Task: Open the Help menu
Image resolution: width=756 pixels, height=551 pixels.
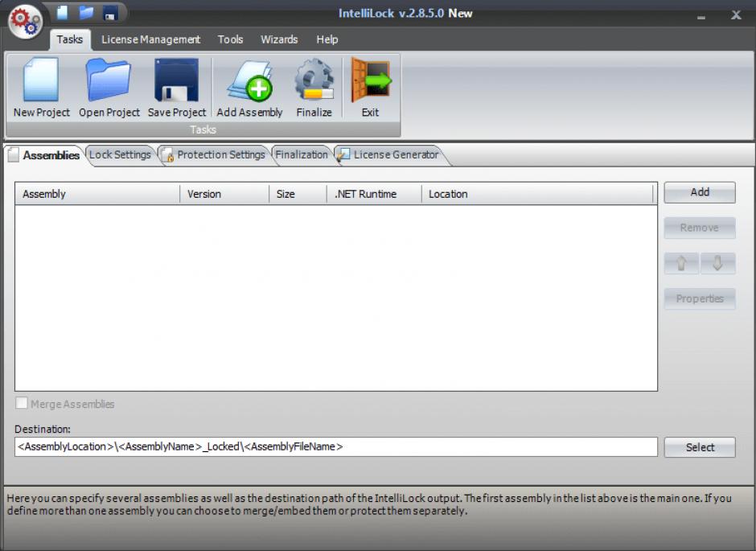Action: coord(327,39)
